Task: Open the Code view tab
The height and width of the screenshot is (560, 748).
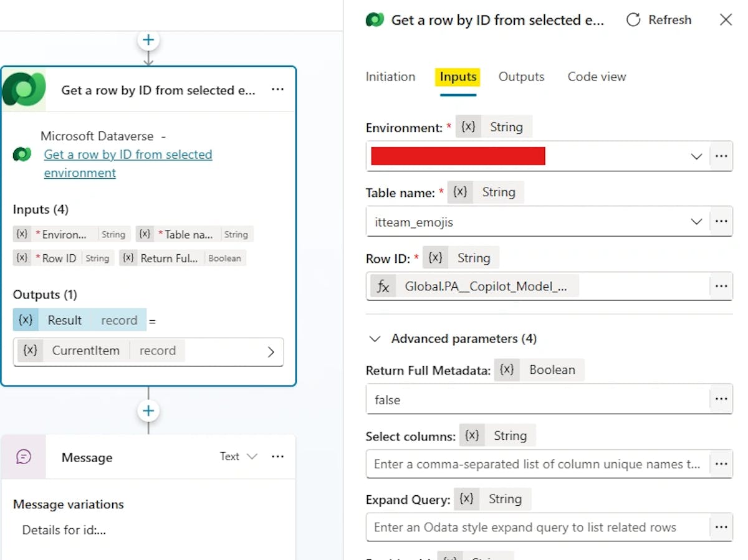Action: (x=597, y=77)
